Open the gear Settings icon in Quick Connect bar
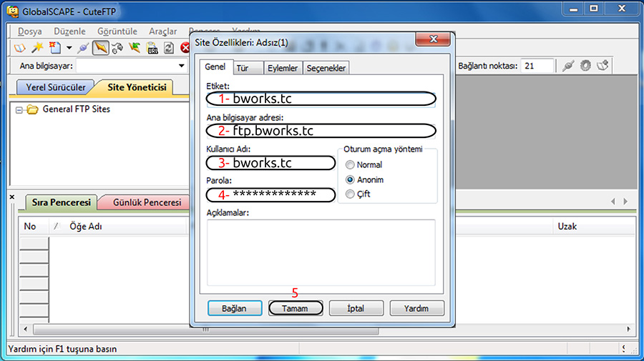644x361 pixels. pyautogui.click(x=585, y=66)
